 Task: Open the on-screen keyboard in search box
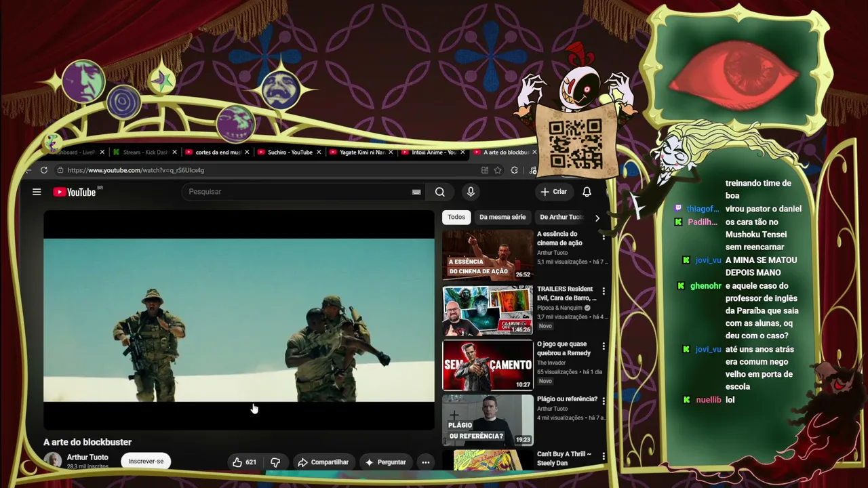(416, 192)
